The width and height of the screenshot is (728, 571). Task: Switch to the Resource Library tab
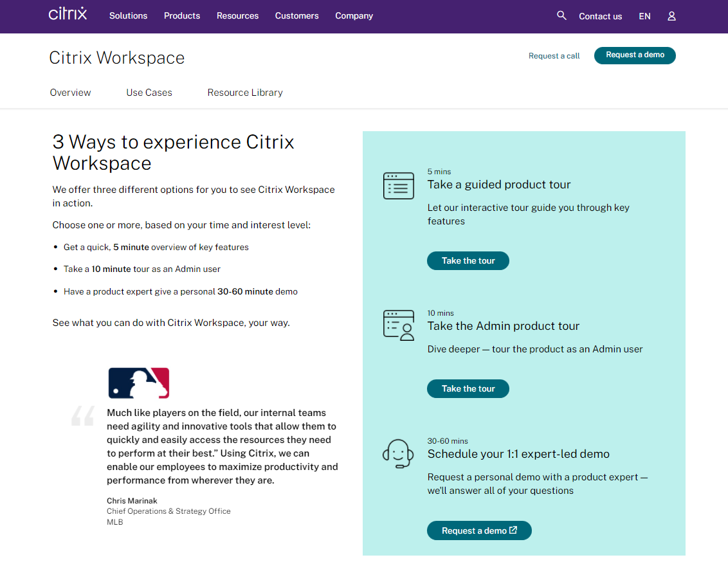pos(245,93)
